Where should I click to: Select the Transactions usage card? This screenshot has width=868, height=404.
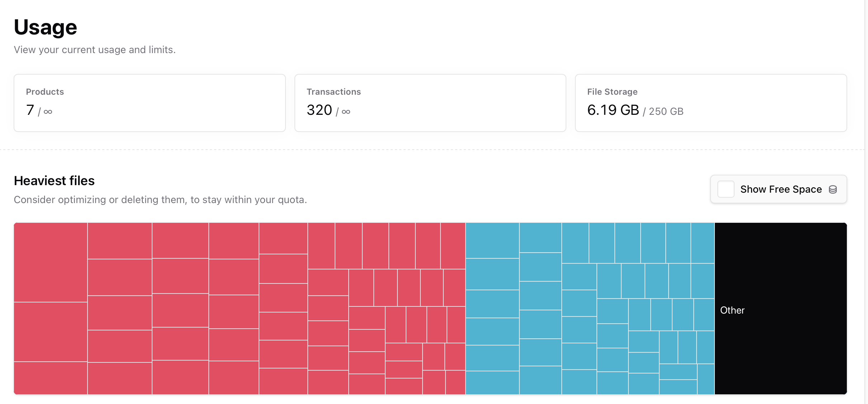430,103
